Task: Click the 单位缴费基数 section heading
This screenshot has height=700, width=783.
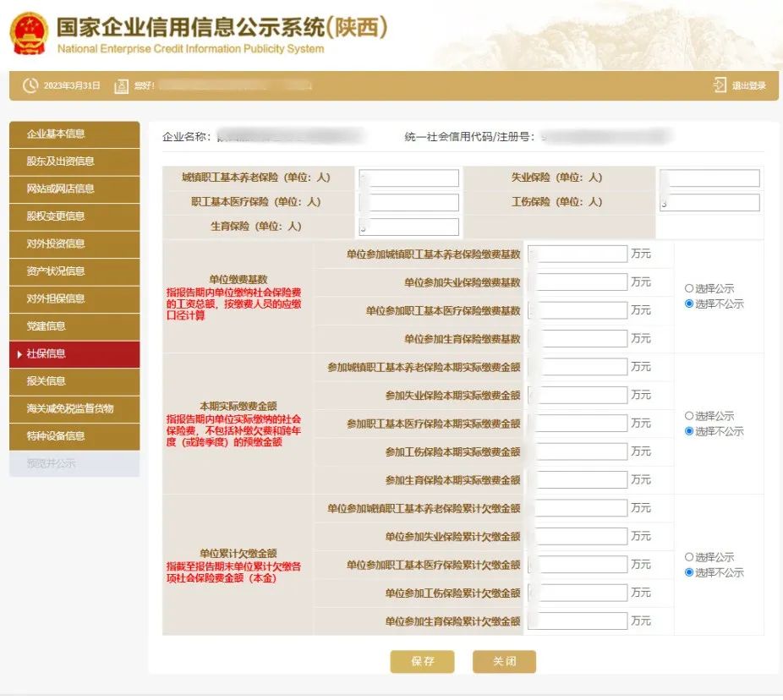Action: (x=238, y=279)
